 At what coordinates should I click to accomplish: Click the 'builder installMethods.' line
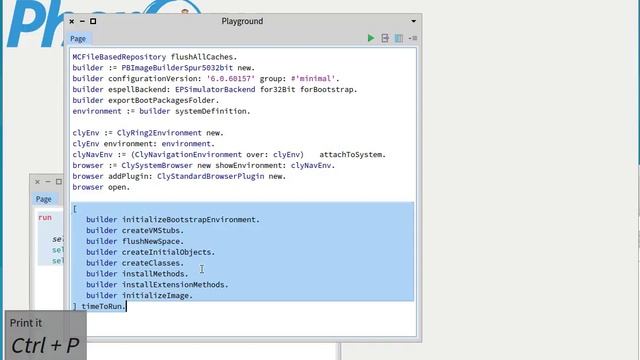coord(137,274)
